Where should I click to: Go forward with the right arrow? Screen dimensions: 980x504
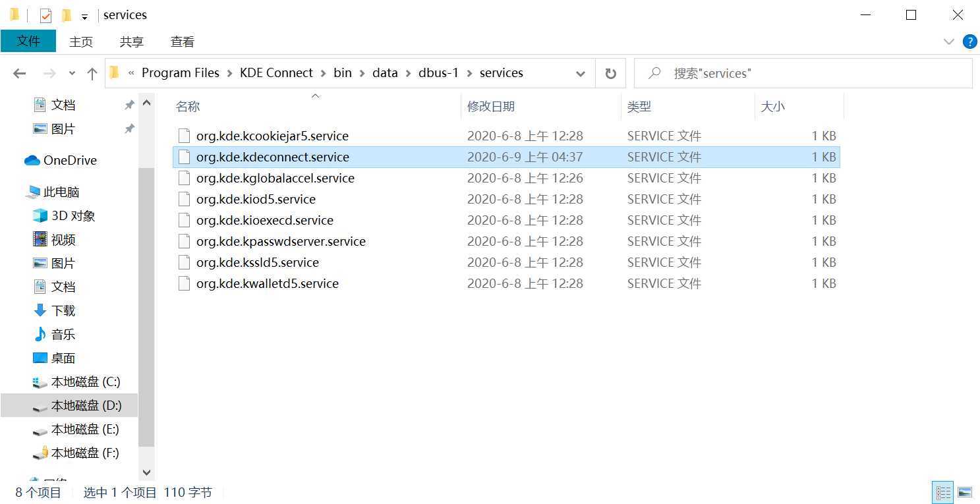coord(49,74)
